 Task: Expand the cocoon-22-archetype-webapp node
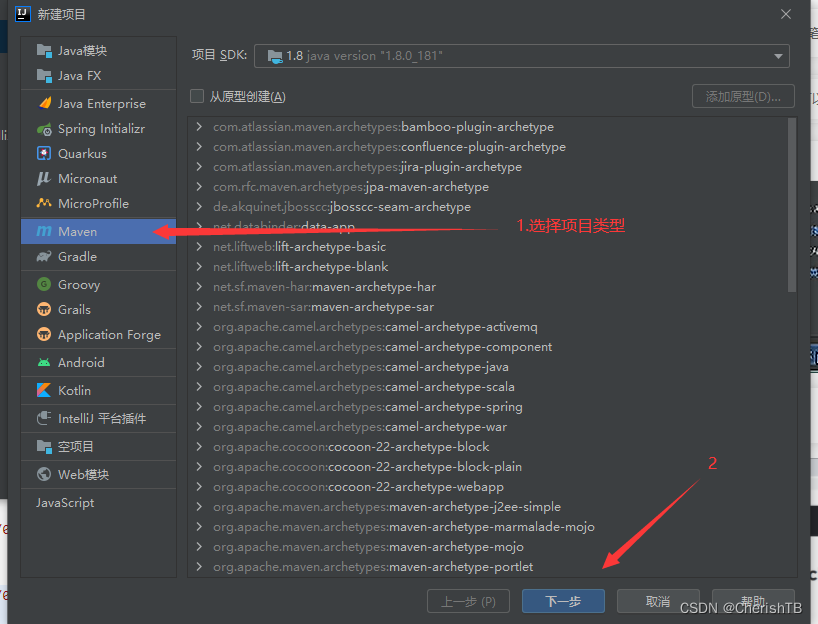199,487
